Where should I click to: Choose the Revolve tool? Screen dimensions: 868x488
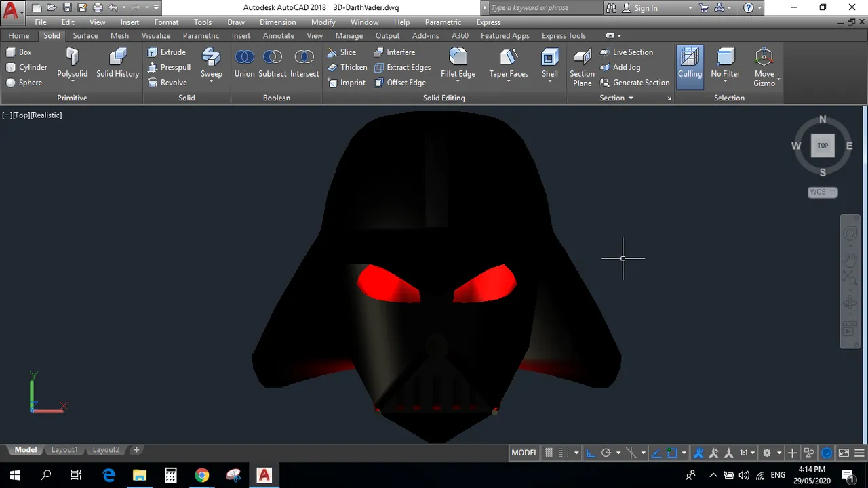click(x=167, y=83)
